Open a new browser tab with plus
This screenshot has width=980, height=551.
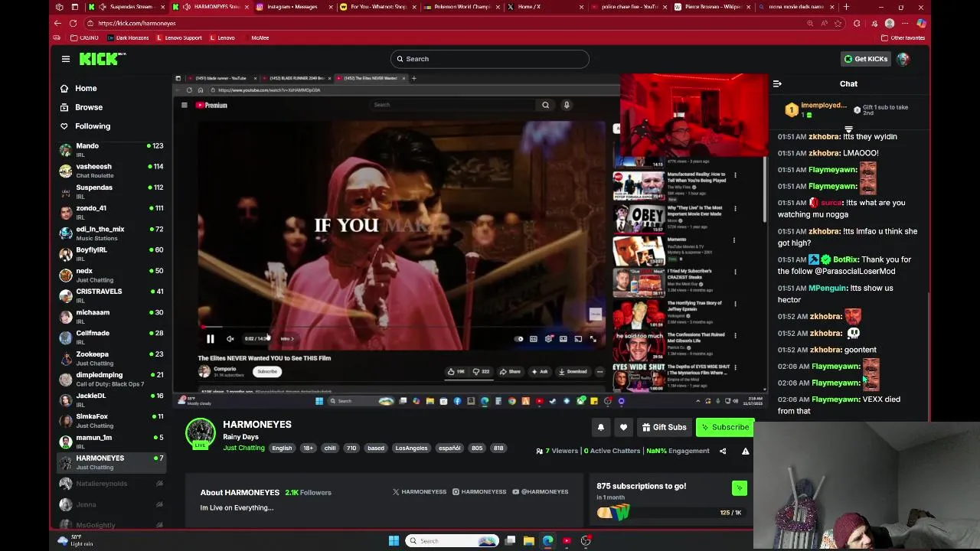[x=846, y=7]
